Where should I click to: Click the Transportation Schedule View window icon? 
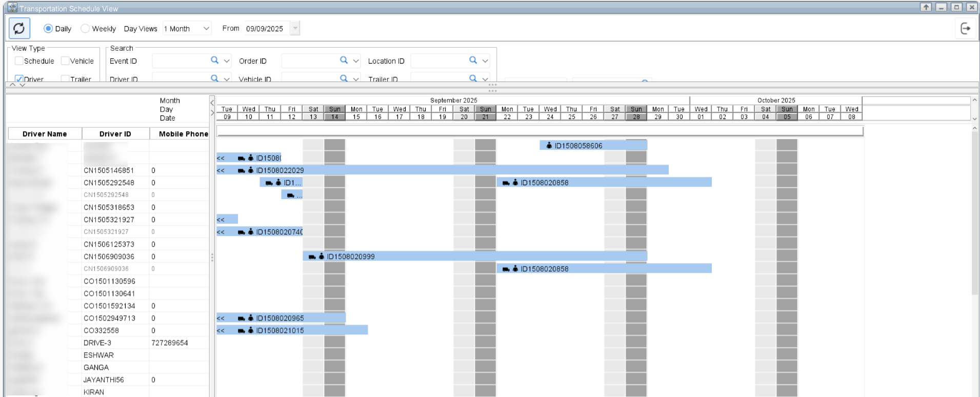coord(12,8)
